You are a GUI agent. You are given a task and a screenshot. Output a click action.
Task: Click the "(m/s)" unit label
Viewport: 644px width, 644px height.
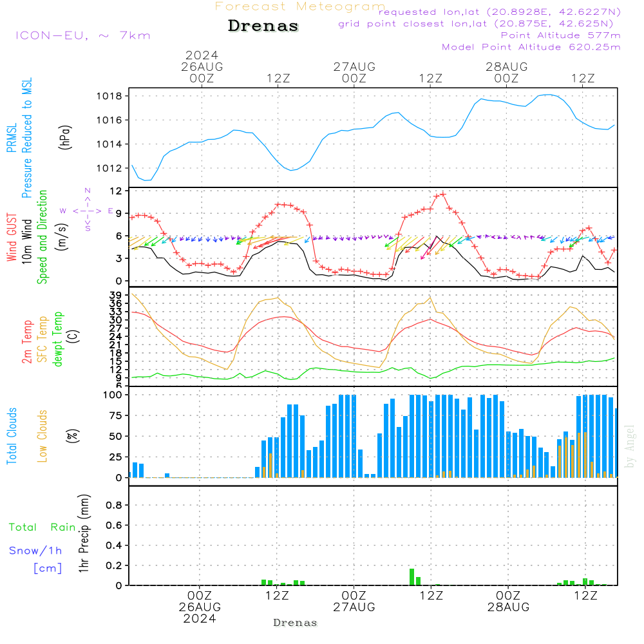[62, 238]
